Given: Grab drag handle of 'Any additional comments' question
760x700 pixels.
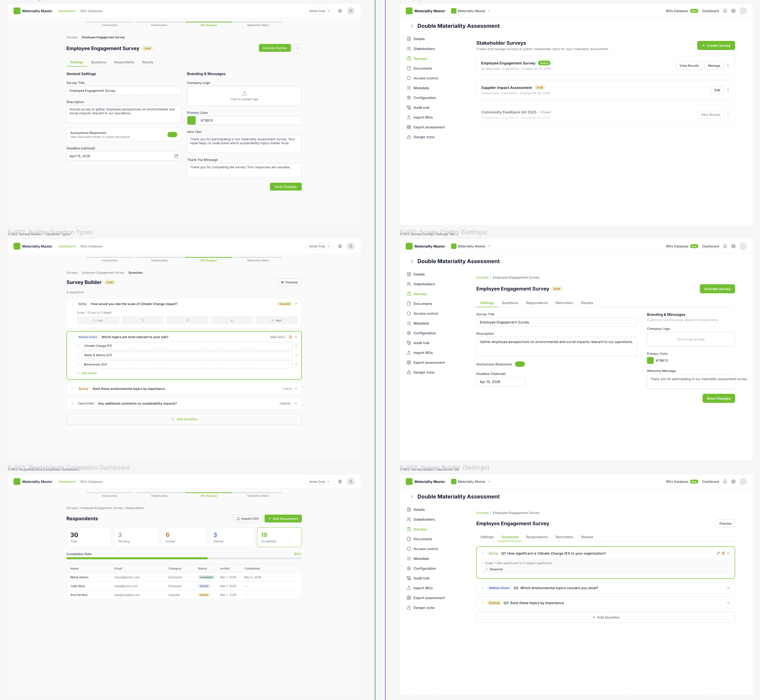Looking at the screenshot, I should pos(72,403).
